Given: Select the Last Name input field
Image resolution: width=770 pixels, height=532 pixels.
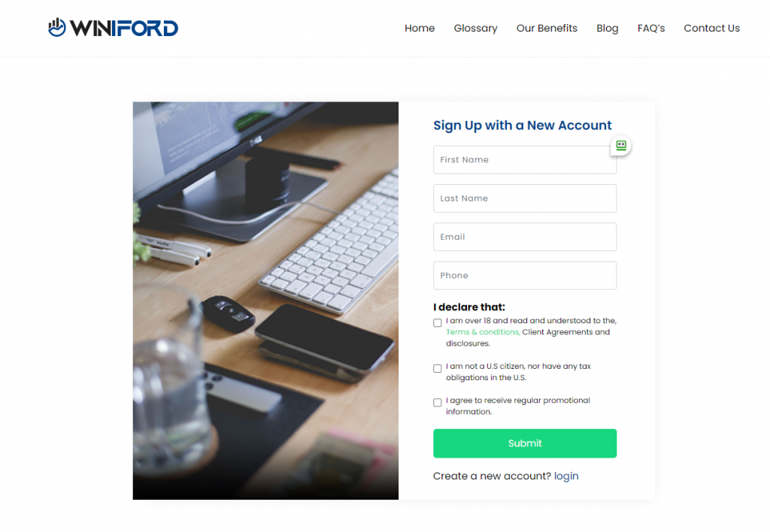Looking at the screenshot, I should tap(524, 198).
